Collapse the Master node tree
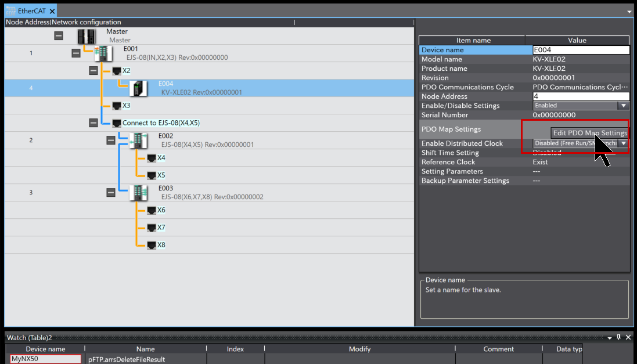Viewport: 637px width, 364px height. pos(59,36)
